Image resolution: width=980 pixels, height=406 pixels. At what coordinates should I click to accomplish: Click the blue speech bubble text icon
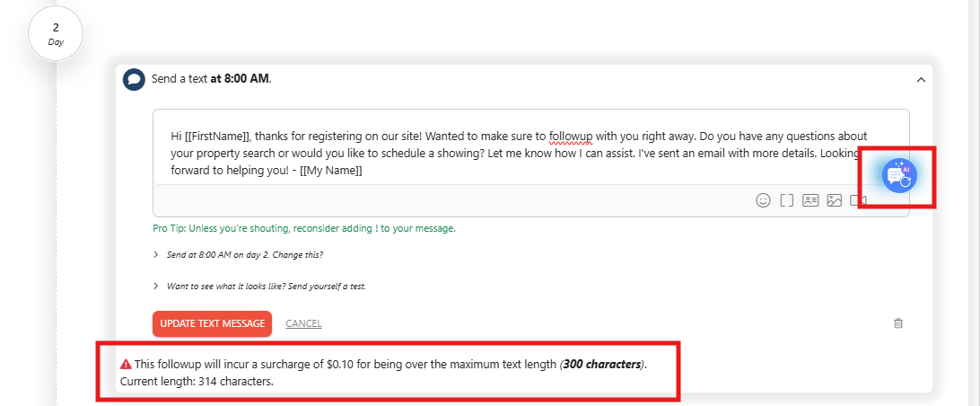134,79
